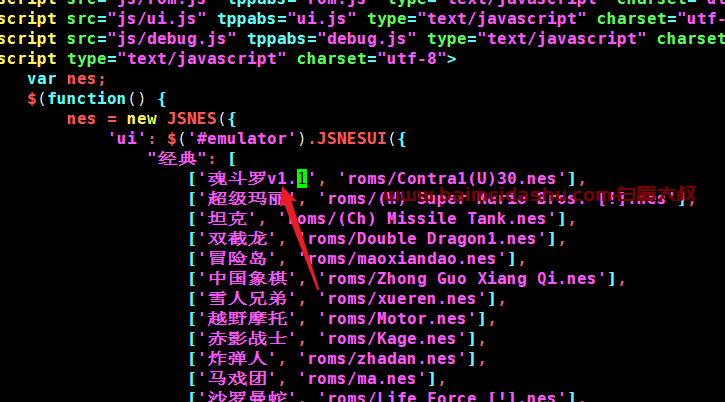Click the 'var nes;' declaration line
The width and height of the screenshot is (725, 402).
pos(67,79)
